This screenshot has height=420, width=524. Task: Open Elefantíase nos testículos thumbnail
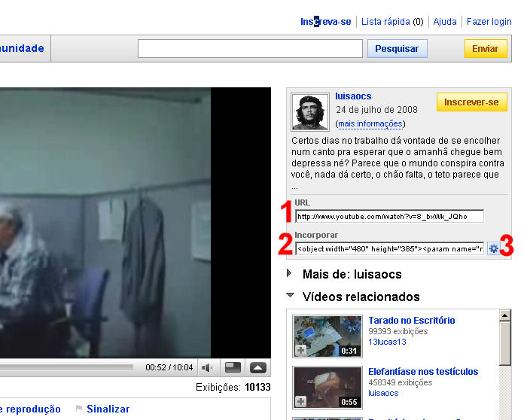pos(327,388)
